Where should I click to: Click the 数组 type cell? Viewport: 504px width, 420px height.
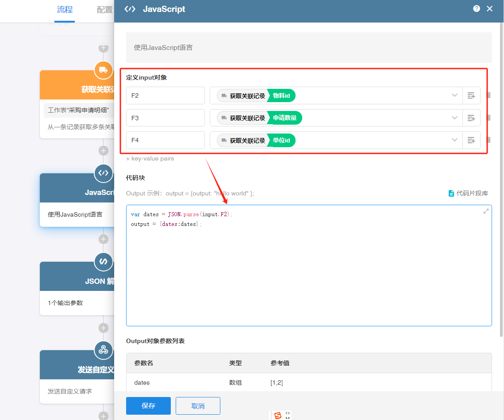tap(235, 382)
